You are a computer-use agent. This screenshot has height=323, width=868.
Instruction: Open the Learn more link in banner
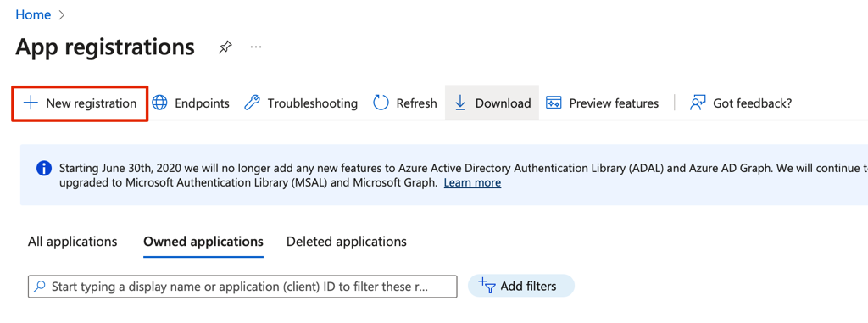coord(472,182)
